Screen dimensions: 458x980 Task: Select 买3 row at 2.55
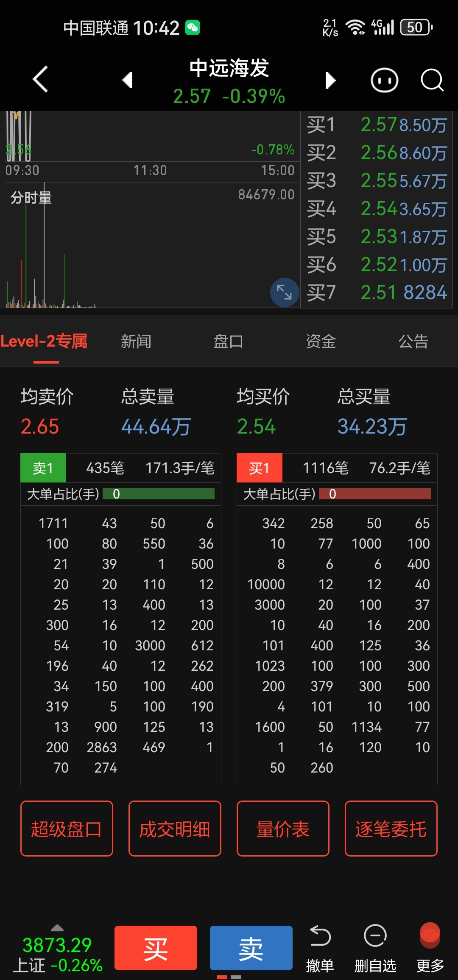(377, 181)
